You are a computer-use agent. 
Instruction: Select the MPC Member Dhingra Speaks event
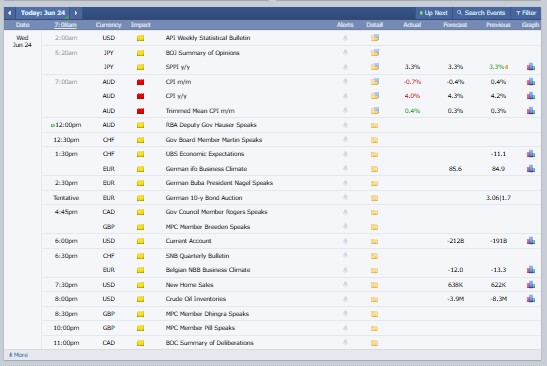pos(207,314)
